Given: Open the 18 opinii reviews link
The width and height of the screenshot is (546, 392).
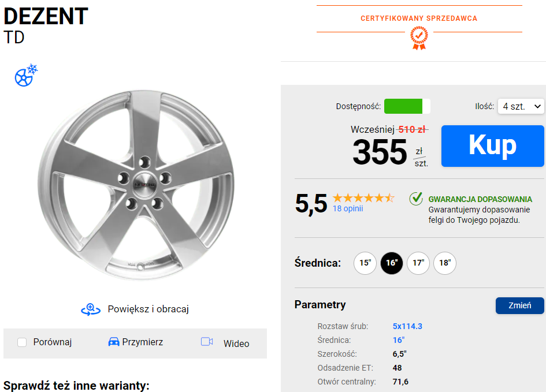Looking at the screenshot, I should point(348,208).
